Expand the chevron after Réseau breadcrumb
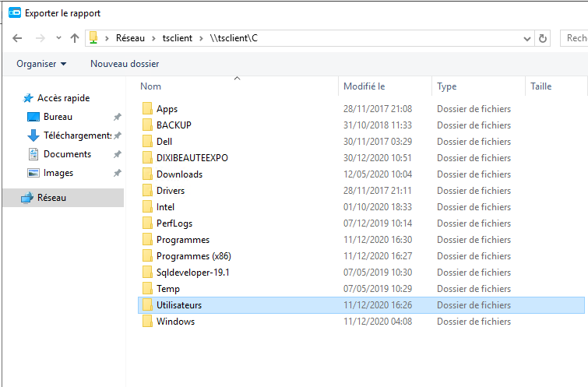This screenshot has height=387, width=588. (153, 38)
